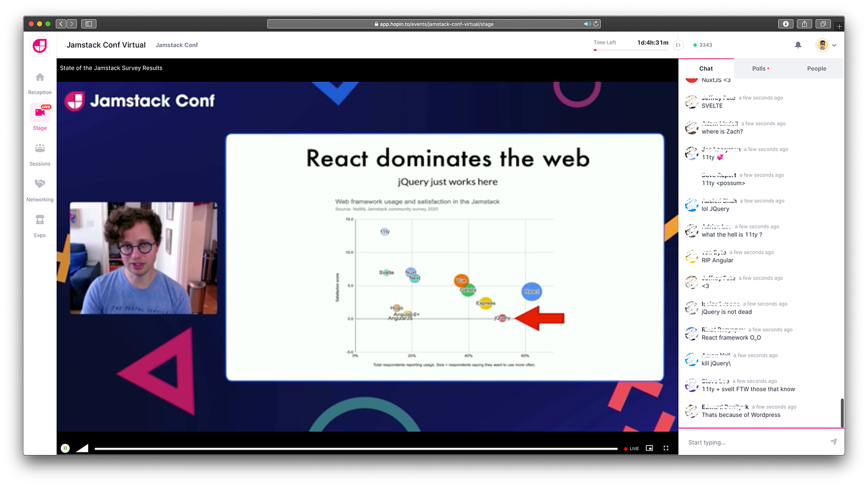Click chat message 'SVELTE'

[x=712, y=106]
